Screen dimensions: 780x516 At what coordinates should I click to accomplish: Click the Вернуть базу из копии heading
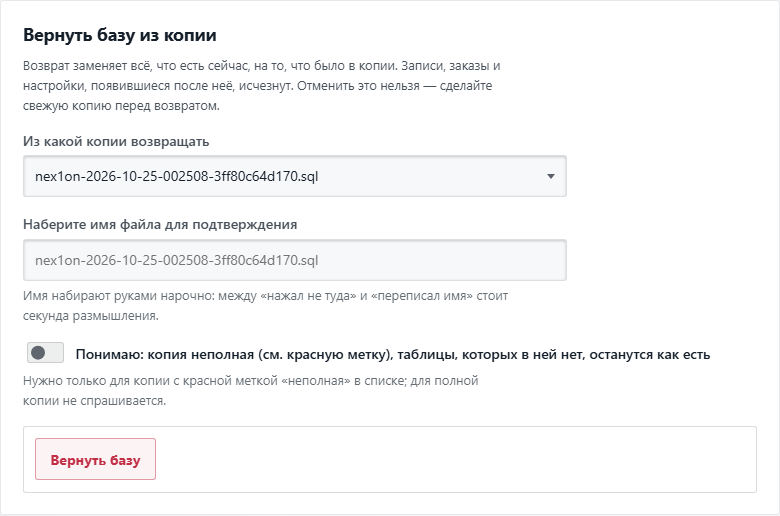[x=120, y=35]
